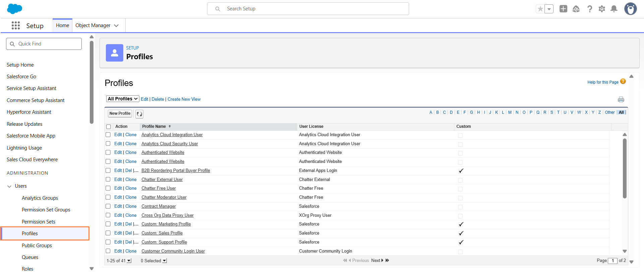Expand row actions for Custom: Sales Profile
This screenshot has width=644, height=272.
[x=136, y=233]
